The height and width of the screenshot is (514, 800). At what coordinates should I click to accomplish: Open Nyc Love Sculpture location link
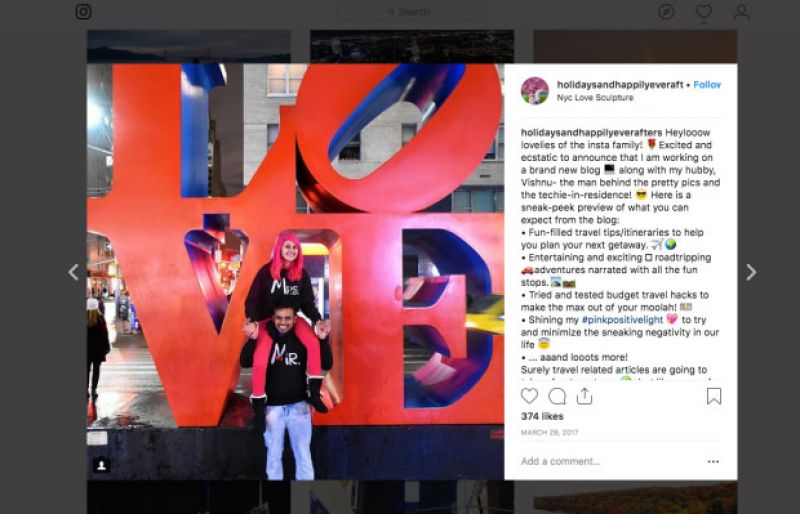(595, 97)
